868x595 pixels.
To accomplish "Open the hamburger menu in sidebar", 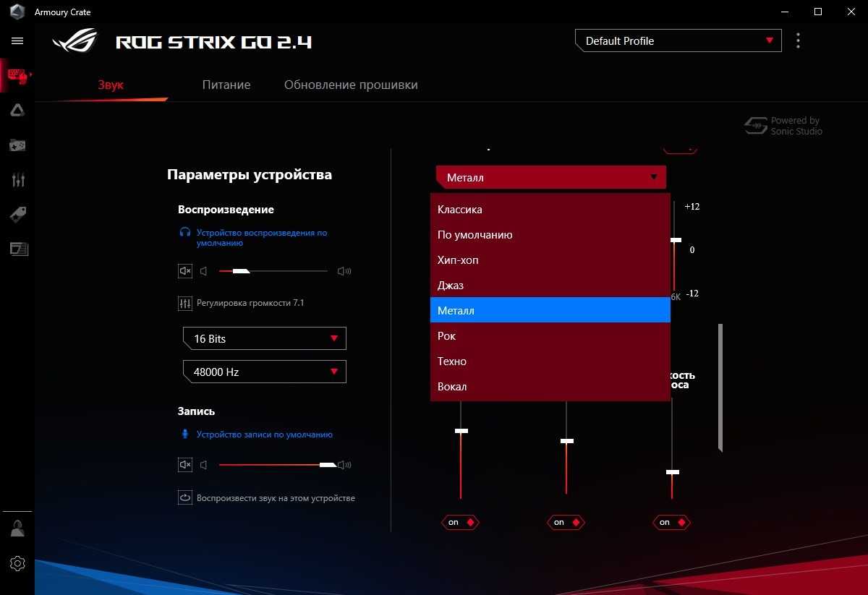I will pyautogui.click(x=17, y=41).
